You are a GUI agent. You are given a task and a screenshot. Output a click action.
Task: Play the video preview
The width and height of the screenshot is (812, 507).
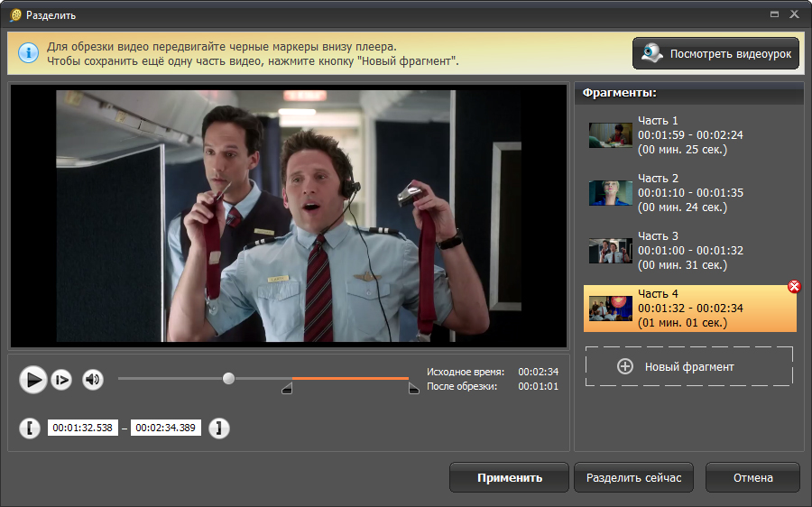[33, 380]
